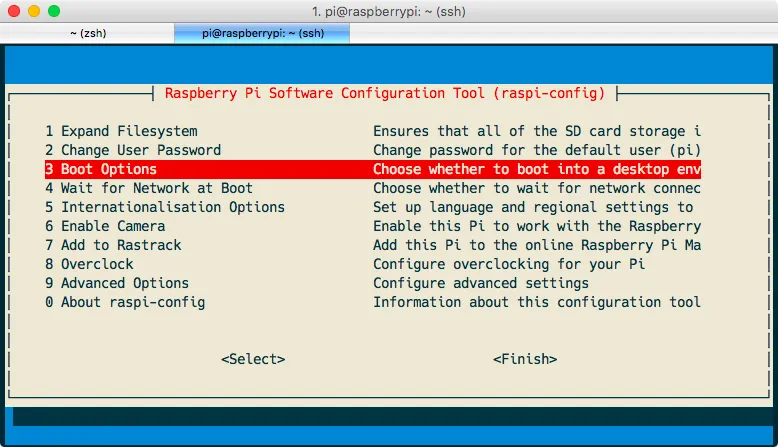Open 9 Advanced Options entry
This screenshot has width=778, height=447.
pyautogui.click(x=117, y=283)
